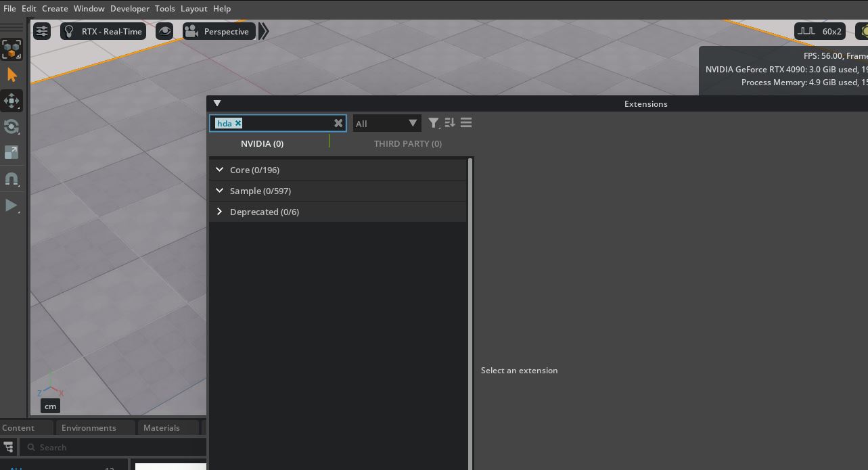Click the cm units label
This screenshot has height=470, width=868.
point(50,406)
